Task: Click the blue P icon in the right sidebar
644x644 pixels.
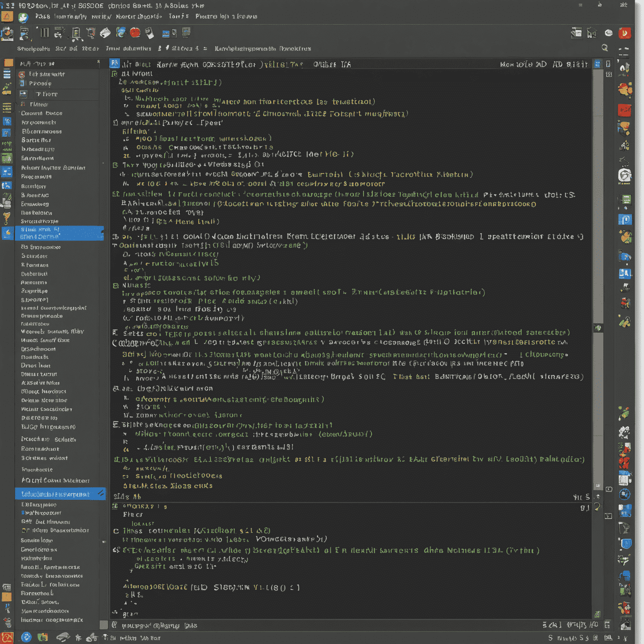Action: (625, 219)
